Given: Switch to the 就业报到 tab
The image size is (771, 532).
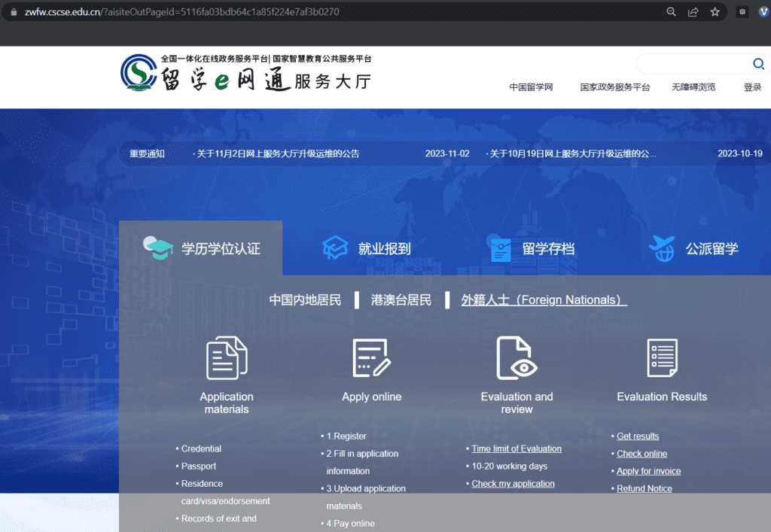Looking at the screenshot, I should point(367,248).
